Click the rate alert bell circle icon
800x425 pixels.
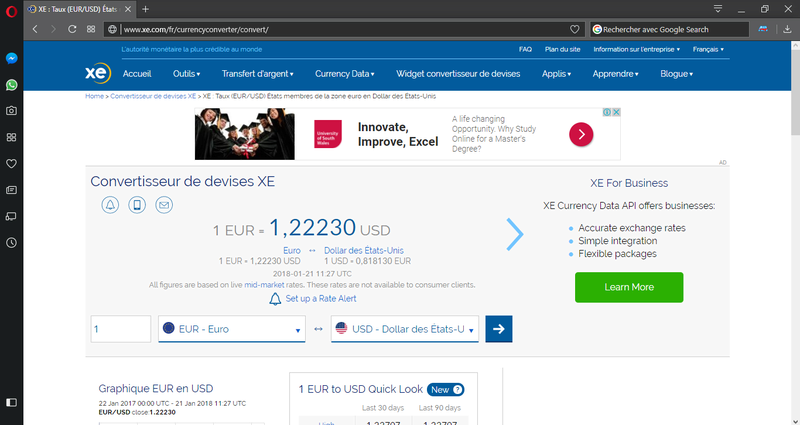110,205
